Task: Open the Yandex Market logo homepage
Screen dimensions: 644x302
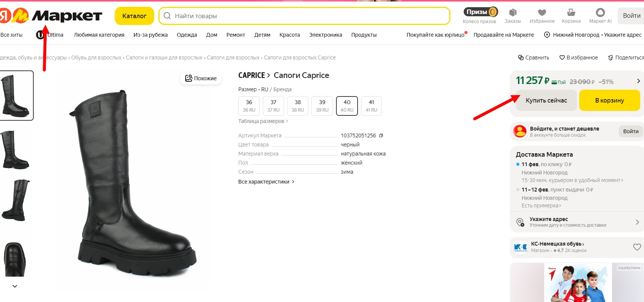Action: 51,16
